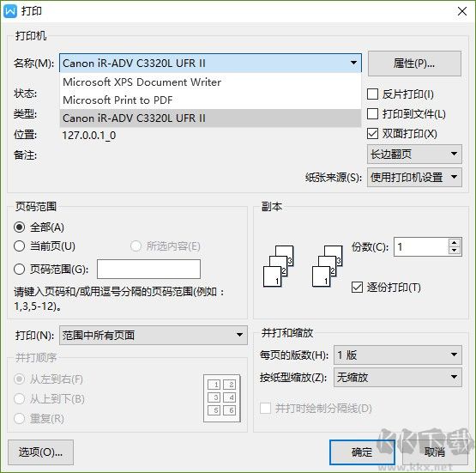Choose Microsoft Print to PDF from the list
Image resolution: width=476 pixels, height=473 pixels.
tap(210, 100)
